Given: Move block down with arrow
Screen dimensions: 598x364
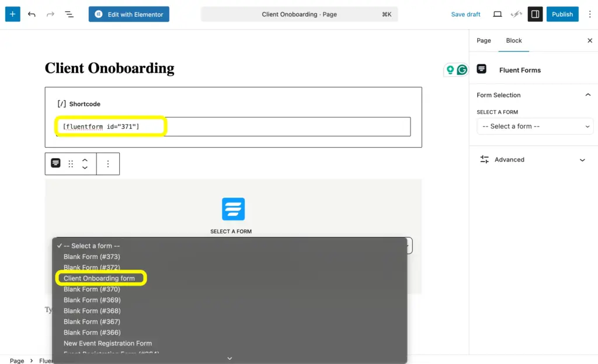Looking at the screenshot, I should tap(85, 167).
